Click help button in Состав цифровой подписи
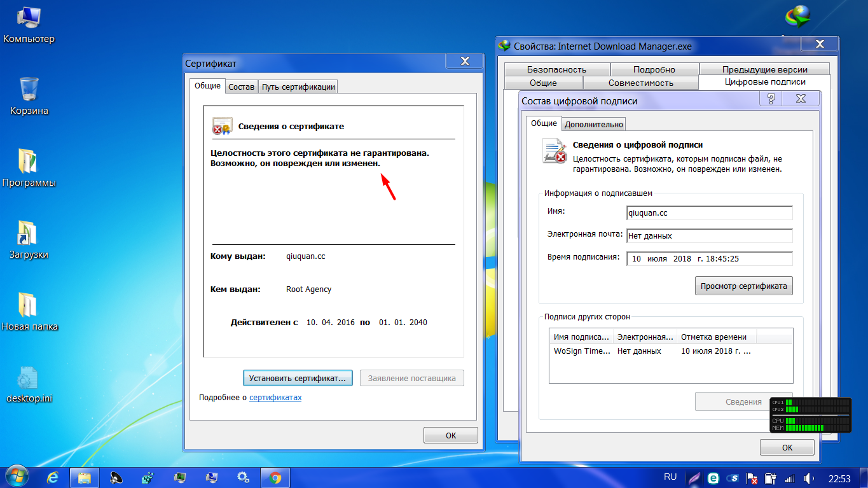The width and height of the screenshot is (868, 488). point(771,99)
